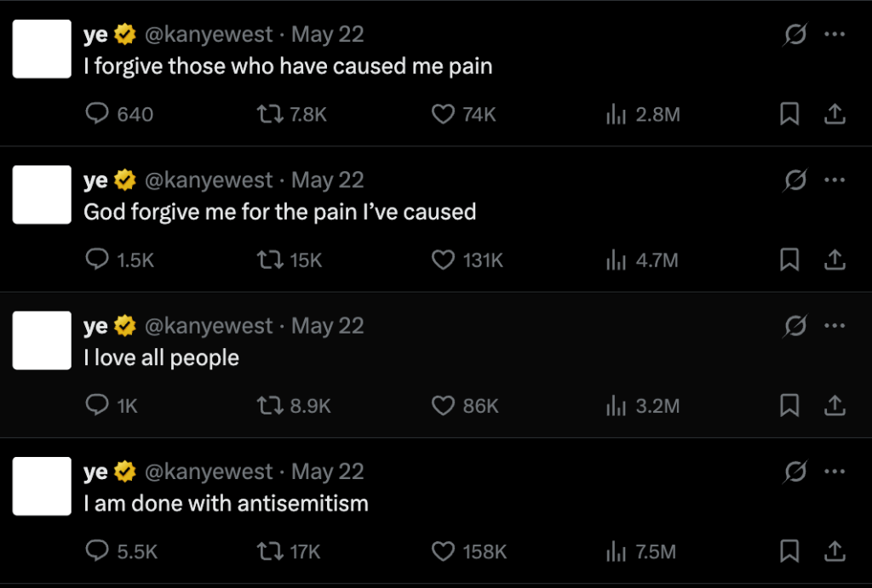
Task: Bookmark the topmost tweet by ye
Action: tap(789, 114)
